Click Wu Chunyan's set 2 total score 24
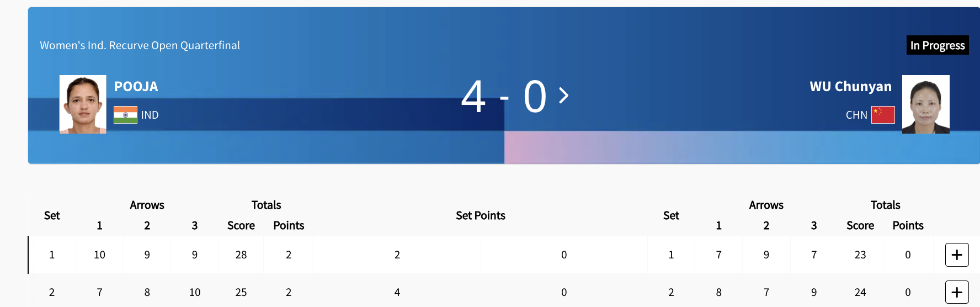This screenshot has width=980, height=307. click(x=860, y=292)
